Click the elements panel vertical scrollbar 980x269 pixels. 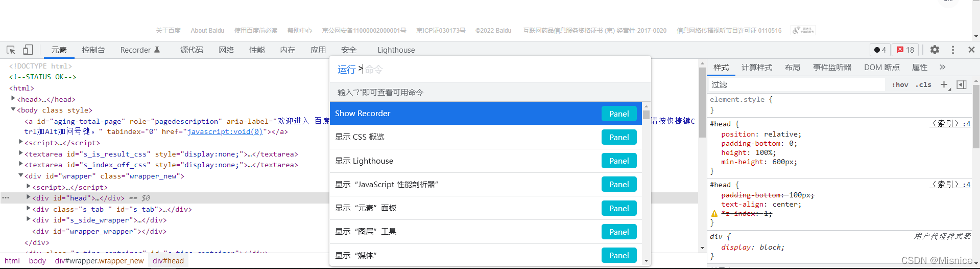point(702,102)
